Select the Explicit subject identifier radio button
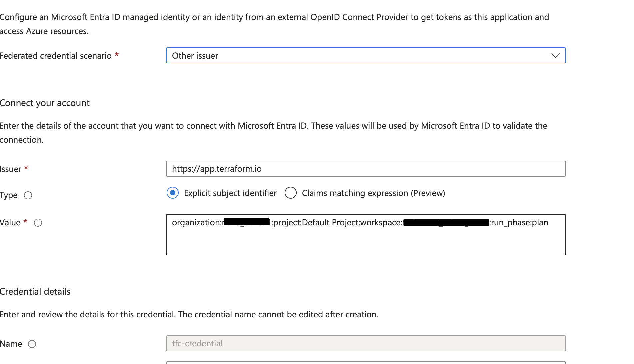The image size is (634, 364). click(173, 193)
